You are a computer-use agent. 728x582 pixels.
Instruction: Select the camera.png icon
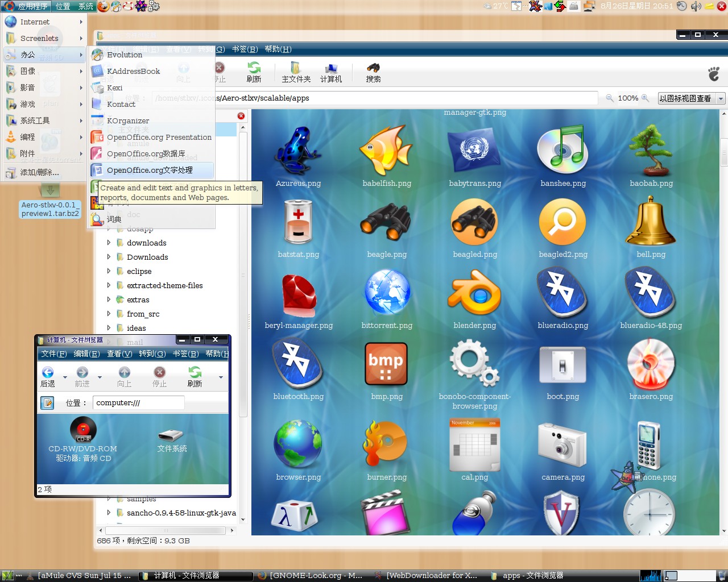562,444
